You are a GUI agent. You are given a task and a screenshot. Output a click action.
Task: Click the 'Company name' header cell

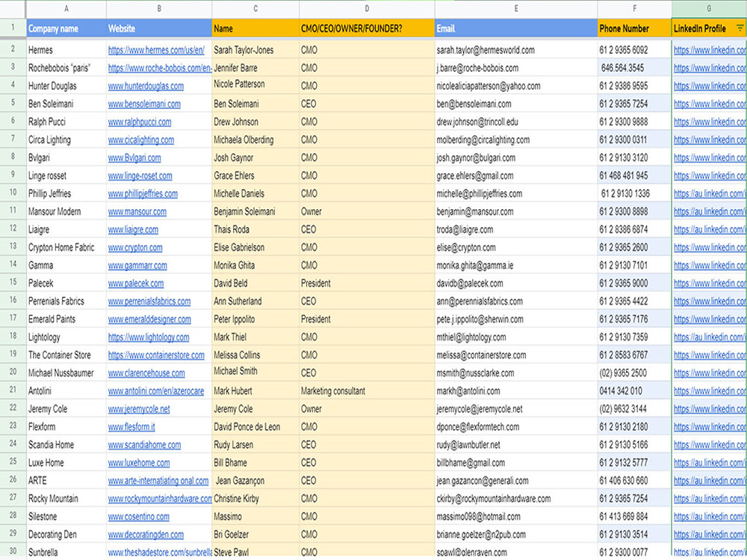click(x=66, y=28)
